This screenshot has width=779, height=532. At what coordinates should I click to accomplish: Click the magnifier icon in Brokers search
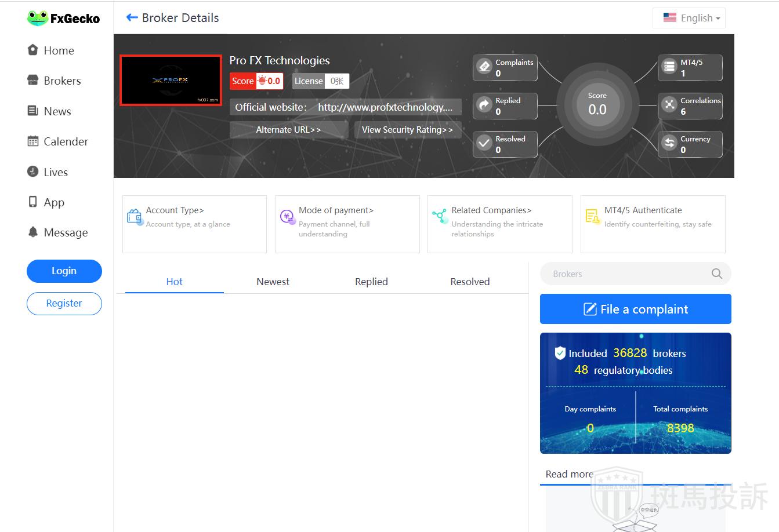(717, 274)
